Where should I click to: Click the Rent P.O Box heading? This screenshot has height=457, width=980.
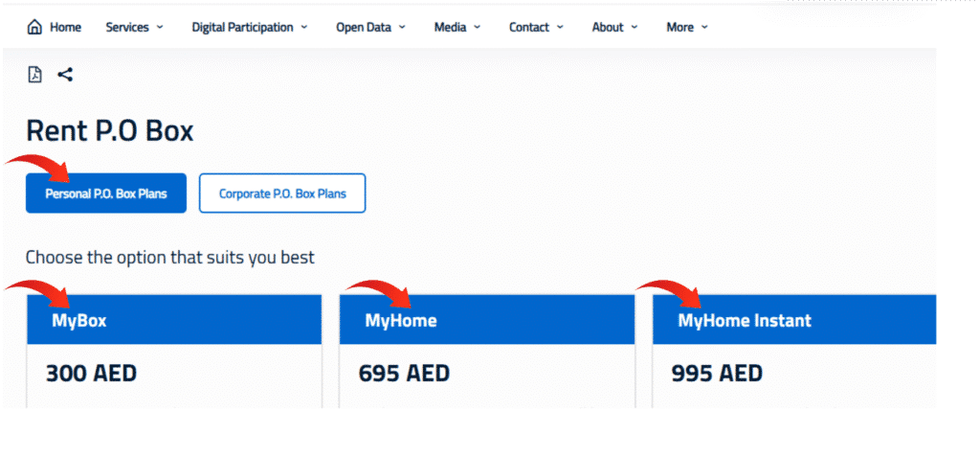(x=109, y=130)
